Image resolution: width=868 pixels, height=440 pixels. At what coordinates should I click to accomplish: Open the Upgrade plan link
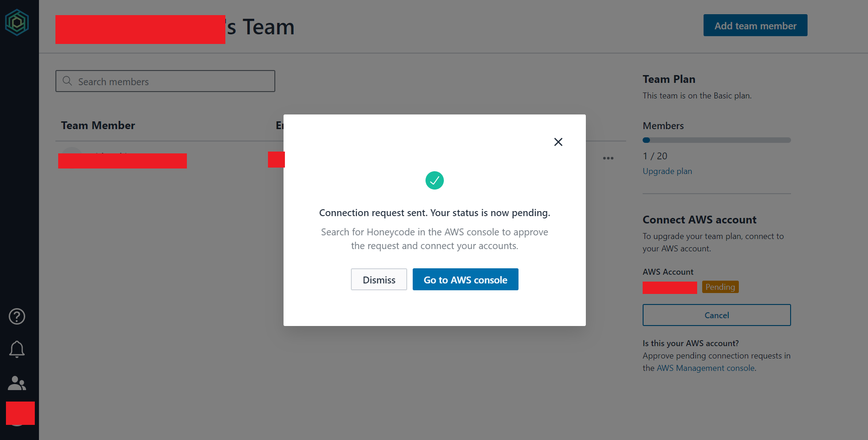click(x=667, y=171)
